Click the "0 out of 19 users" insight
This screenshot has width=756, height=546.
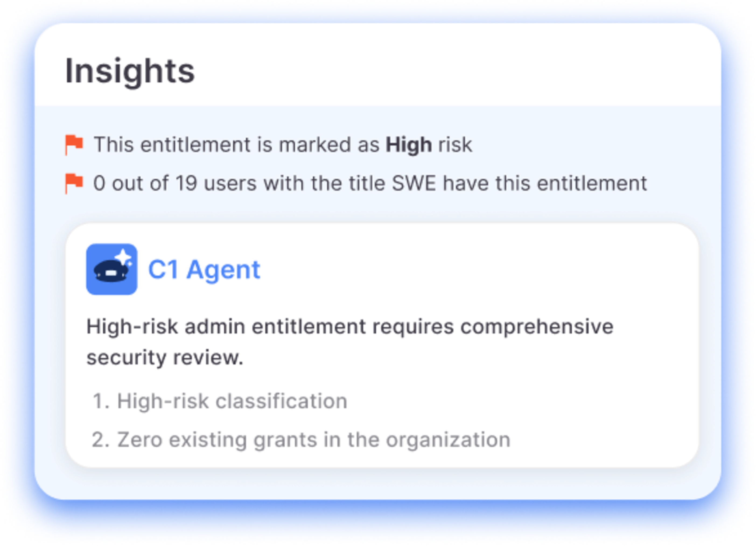[174, 183]
